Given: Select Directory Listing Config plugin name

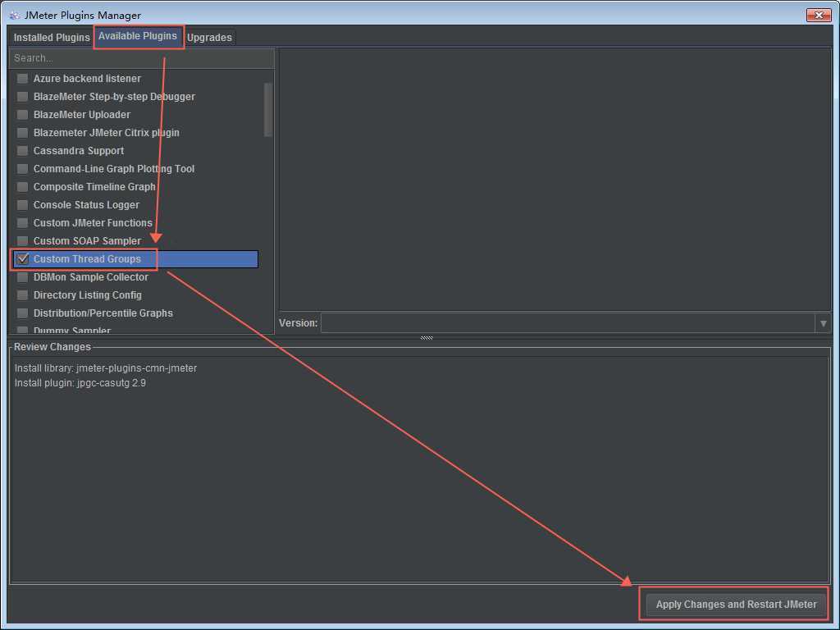Looking at the screenshot, I should point(87,295).
